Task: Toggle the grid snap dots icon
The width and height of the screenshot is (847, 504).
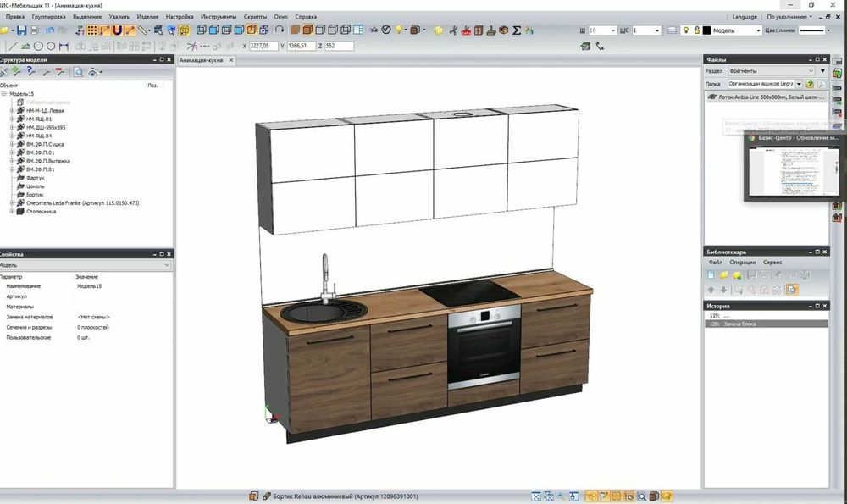Action: point(92,30)
